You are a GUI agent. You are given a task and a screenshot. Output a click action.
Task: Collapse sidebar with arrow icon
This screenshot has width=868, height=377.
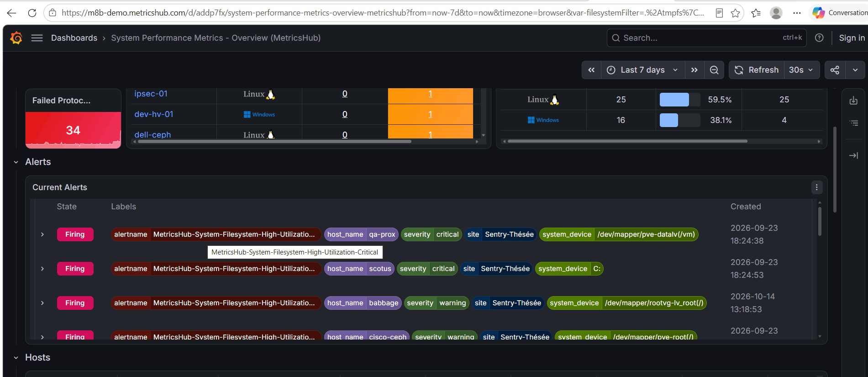[x=853, y=155]
